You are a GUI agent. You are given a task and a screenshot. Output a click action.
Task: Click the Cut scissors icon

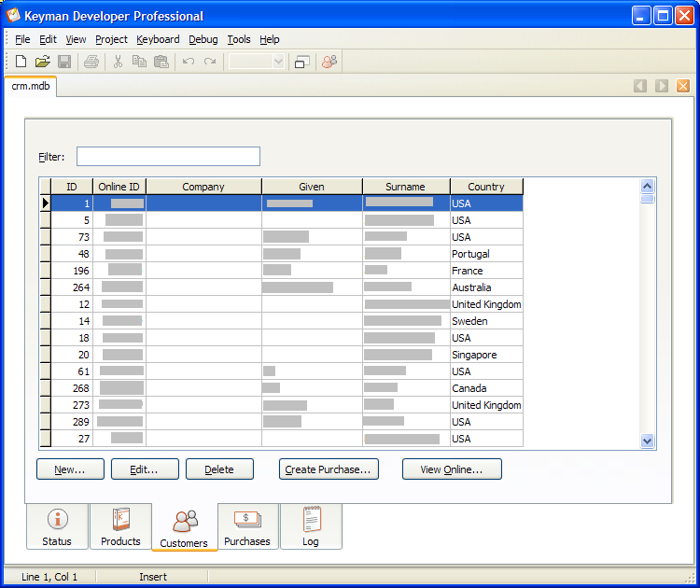click(x=118, y=62)
